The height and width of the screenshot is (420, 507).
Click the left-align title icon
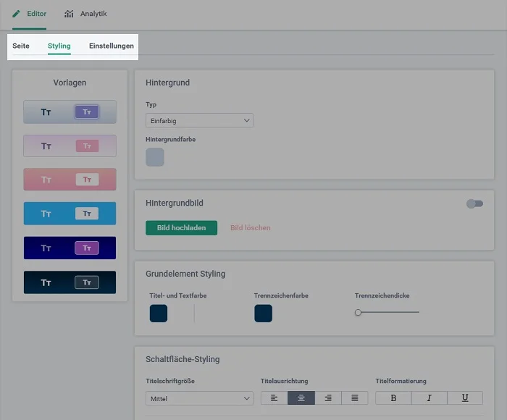coord(274,398)
